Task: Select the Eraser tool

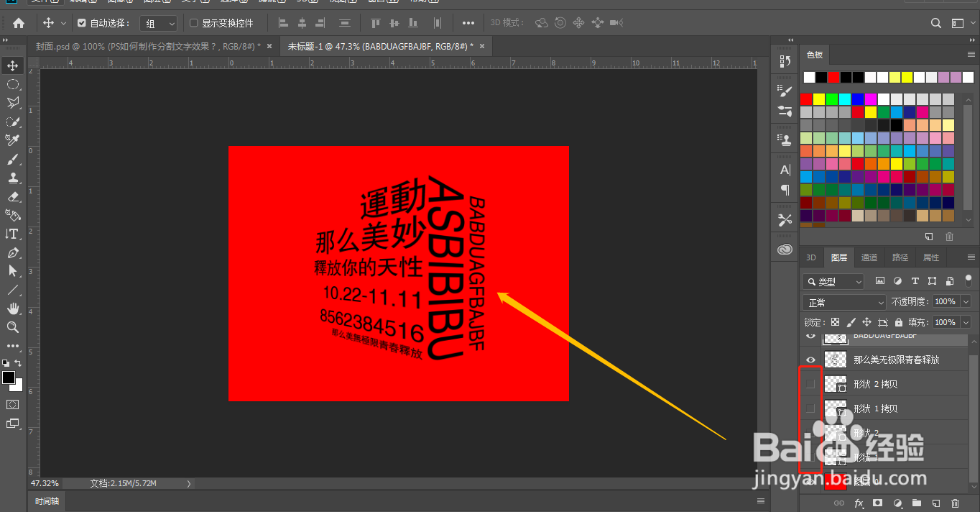Action: pos(12,196)
